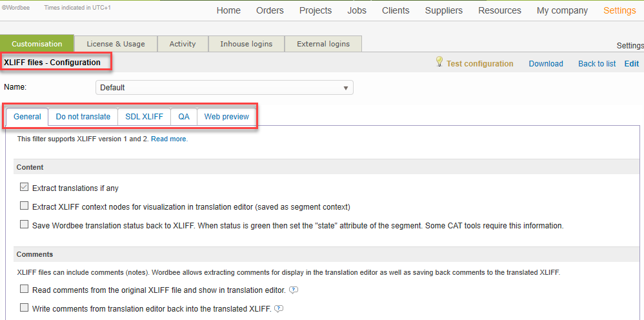Screen dimensions: 644x320
Task: Check Read comments from original XLIFF
Action: pos(25,290)
